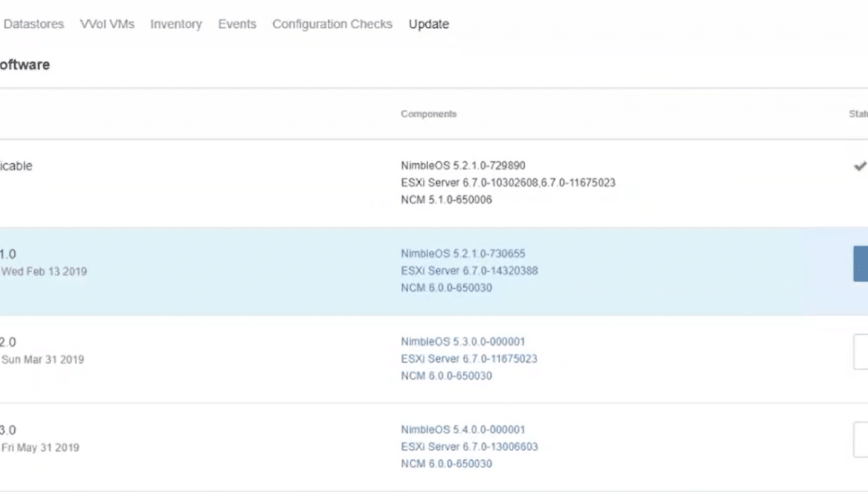
Task: Select the Configuration Checks tab
Action: (x=332, y=24)
